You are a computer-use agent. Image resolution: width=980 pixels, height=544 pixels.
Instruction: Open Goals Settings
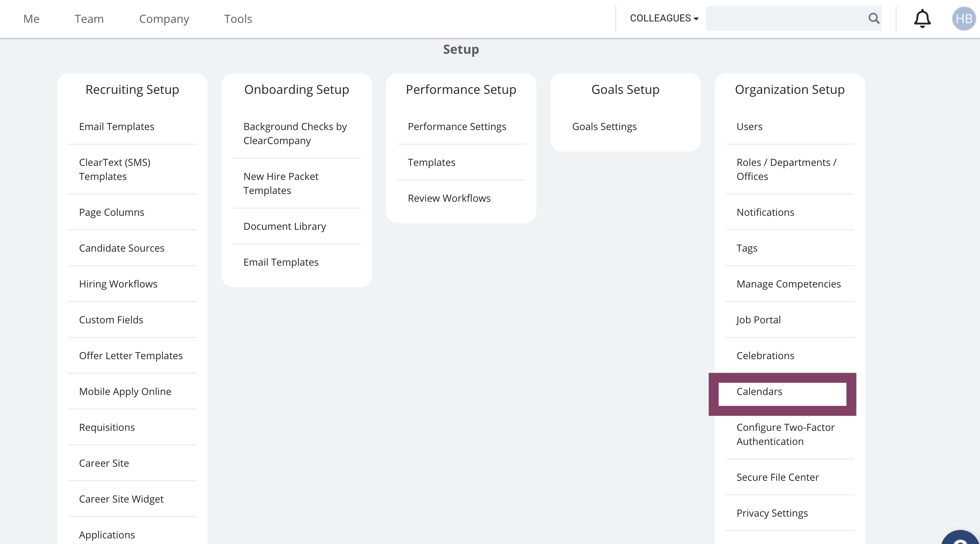point(604,127)
